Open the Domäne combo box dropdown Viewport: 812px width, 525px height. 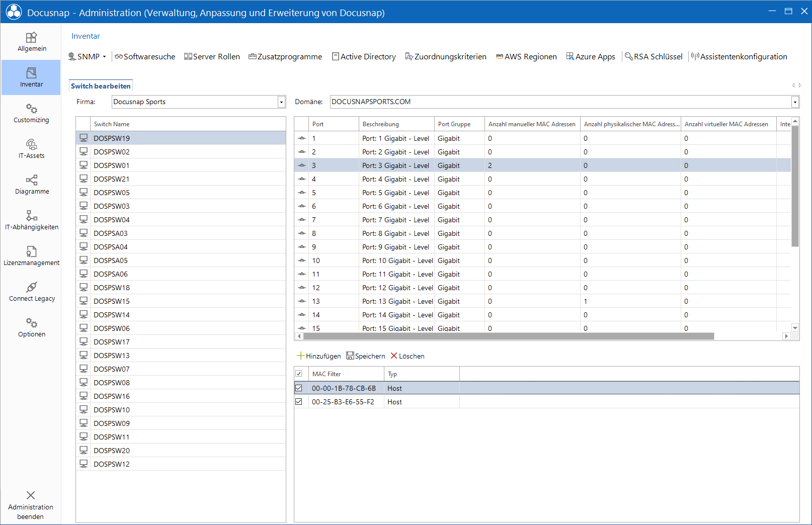click(795, 102)
